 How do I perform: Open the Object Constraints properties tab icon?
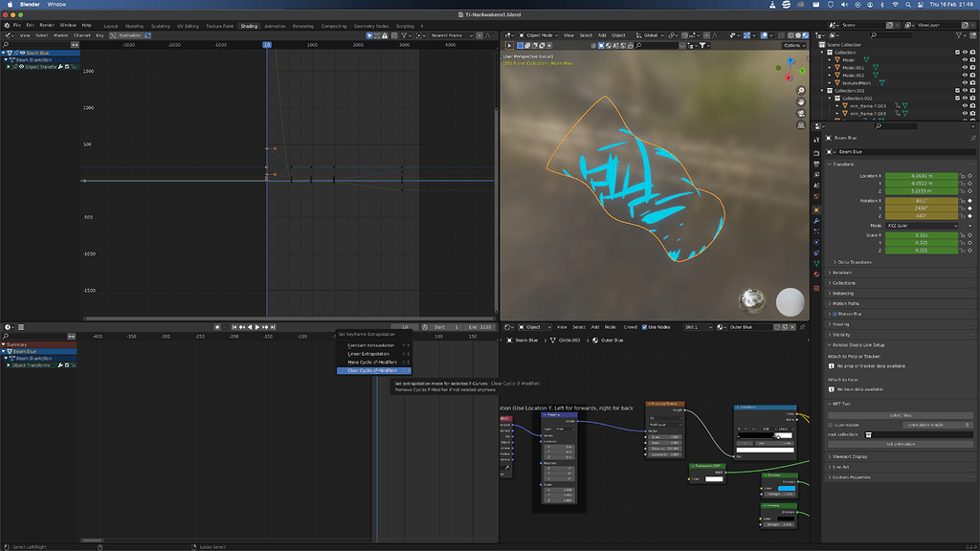coord(816,253)
